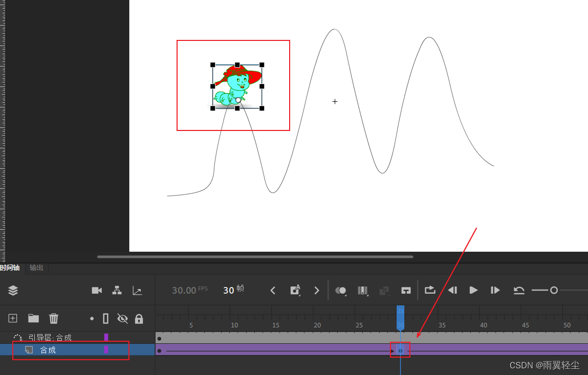Click the timeline zoom slider handle
The height and width of the screenshot is (375, 588).
coord(554,290)
